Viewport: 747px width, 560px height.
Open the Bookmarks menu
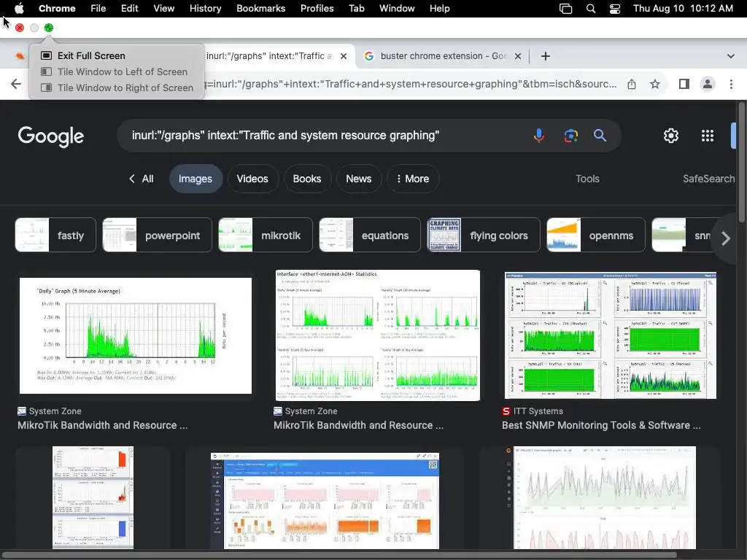coord(260,8)
